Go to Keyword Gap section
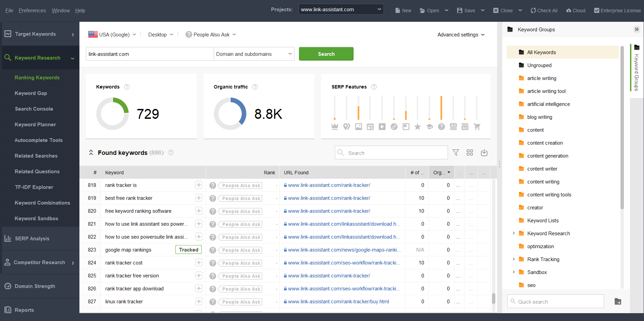Screen dimensions: 644x321 (31, 93)
